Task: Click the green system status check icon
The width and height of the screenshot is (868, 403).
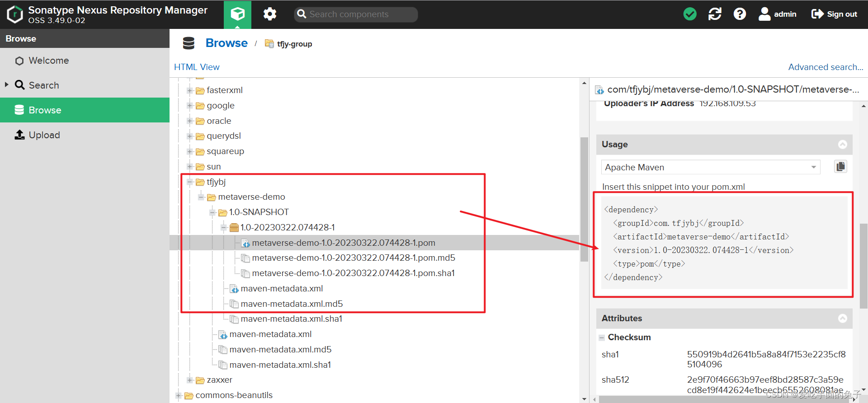Action: coord(690,14)
